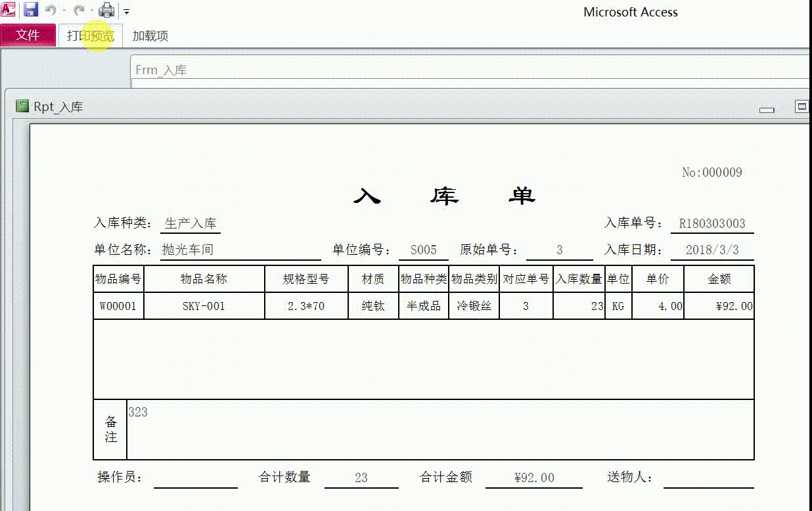Click the 入库数量 column header
812x511 pixels.
579,279
